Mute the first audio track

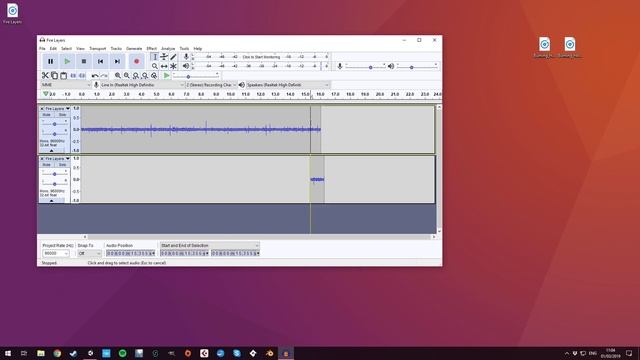(47, 115)
